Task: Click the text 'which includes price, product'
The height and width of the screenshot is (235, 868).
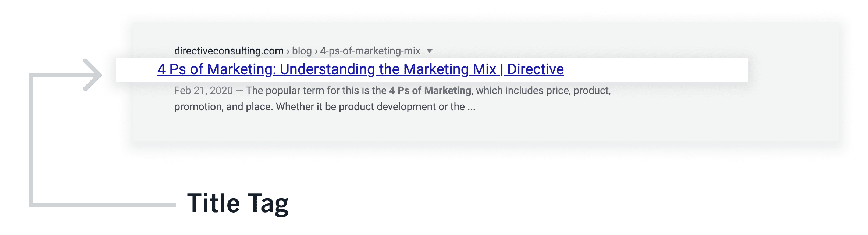Action: (x=543, y=90)
